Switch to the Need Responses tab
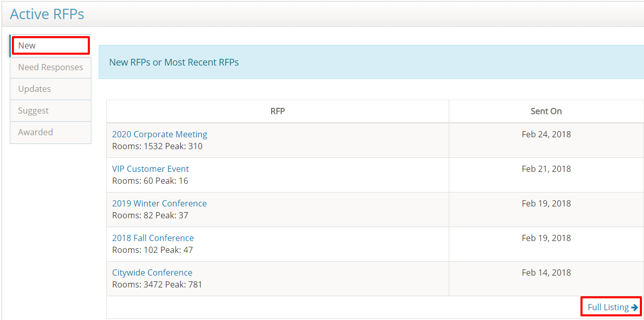 click(x=50, y=67)
